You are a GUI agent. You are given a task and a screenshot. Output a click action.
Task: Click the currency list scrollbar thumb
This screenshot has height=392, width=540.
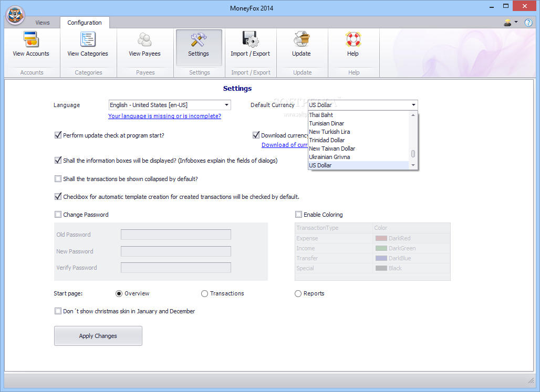413,154
